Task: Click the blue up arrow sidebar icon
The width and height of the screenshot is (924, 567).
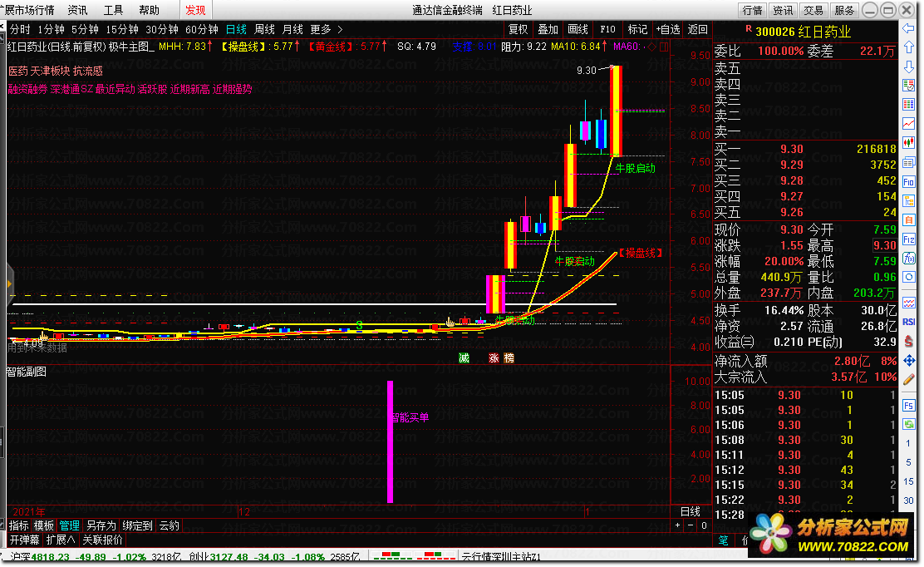Action: [908, 47]
